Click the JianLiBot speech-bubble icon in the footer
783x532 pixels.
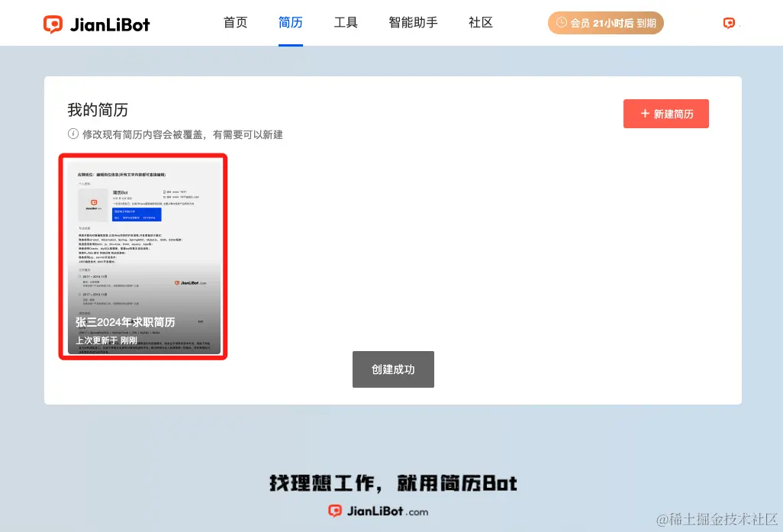(x=336, y=511)
